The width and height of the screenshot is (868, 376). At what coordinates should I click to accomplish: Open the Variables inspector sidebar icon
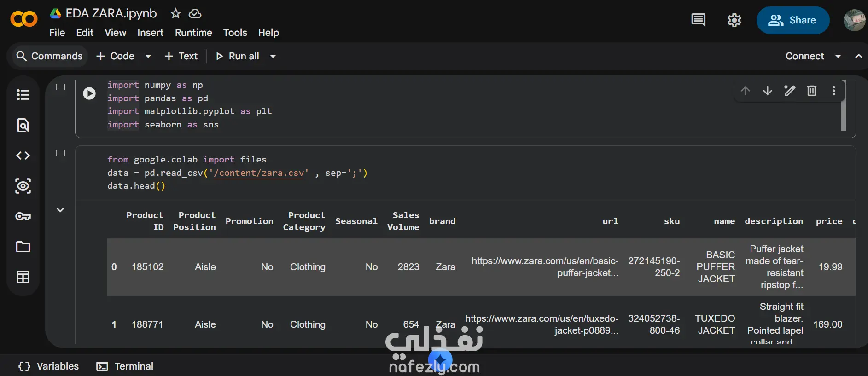[x=23, y=186]
